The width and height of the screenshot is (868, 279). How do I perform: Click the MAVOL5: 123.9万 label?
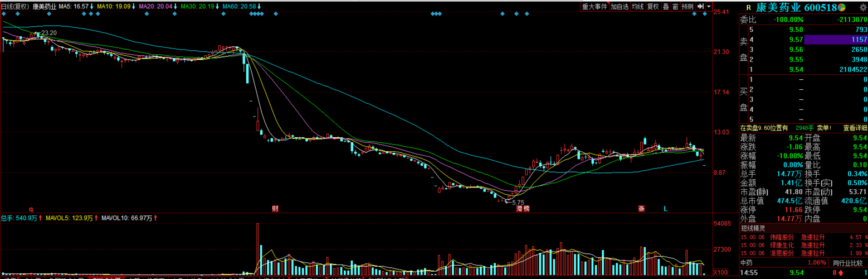69,218
